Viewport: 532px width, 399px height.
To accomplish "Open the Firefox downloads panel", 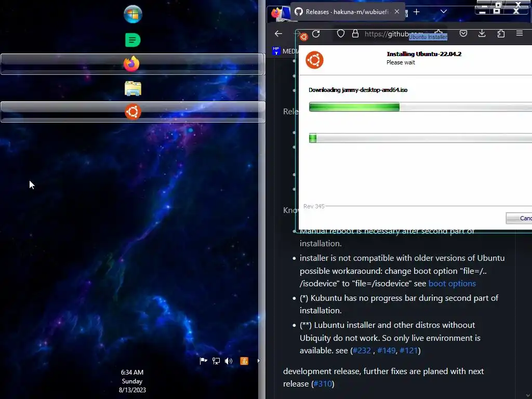I will coord(482,33).
